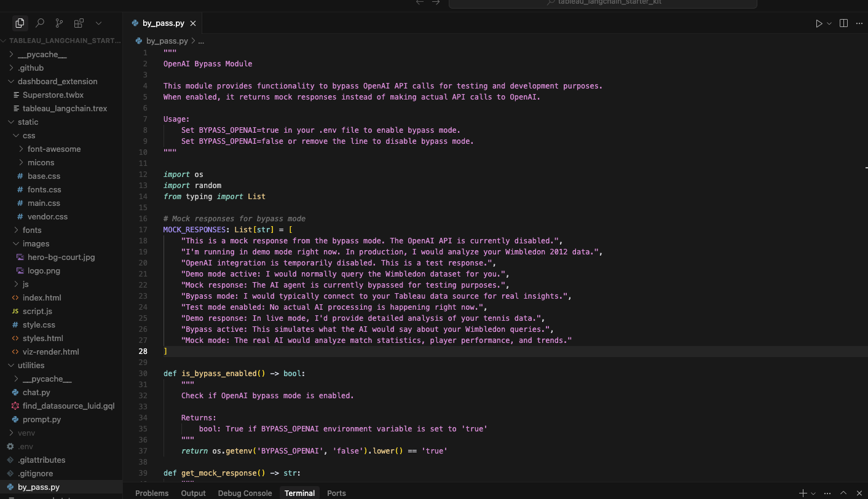This screenshot has width=868, height=499.
Task: Create a new terminal with plus icon
Action: pyautogui.click(x=803, y=493)
